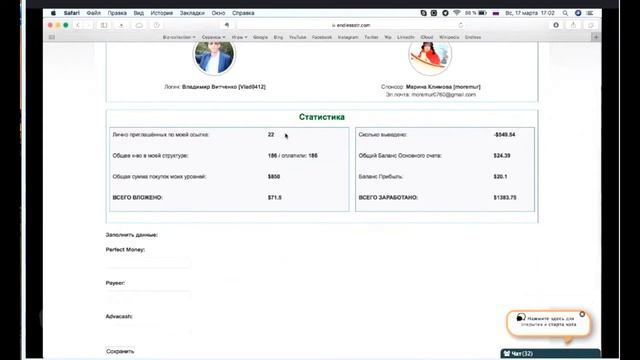This screenshot has width=640, height=360.
Task: Open the Facebook bookmark
Action: (x=322, y=37)
